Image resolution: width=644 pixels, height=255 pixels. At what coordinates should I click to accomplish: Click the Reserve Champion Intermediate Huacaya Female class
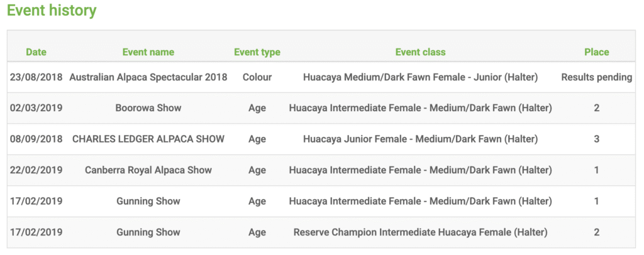pyautogui.click(x=420, y=232)
